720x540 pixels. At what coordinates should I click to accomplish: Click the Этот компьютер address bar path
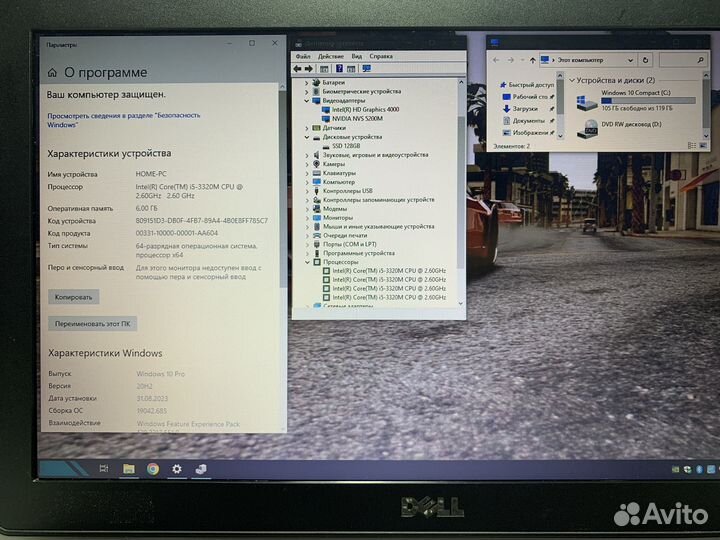(580, 60)
